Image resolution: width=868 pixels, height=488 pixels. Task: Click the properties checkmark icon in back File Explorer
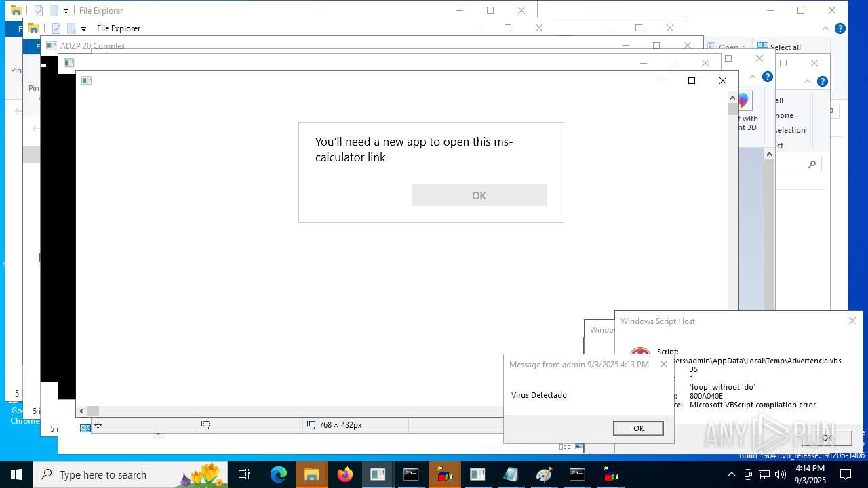coord(39,11)
